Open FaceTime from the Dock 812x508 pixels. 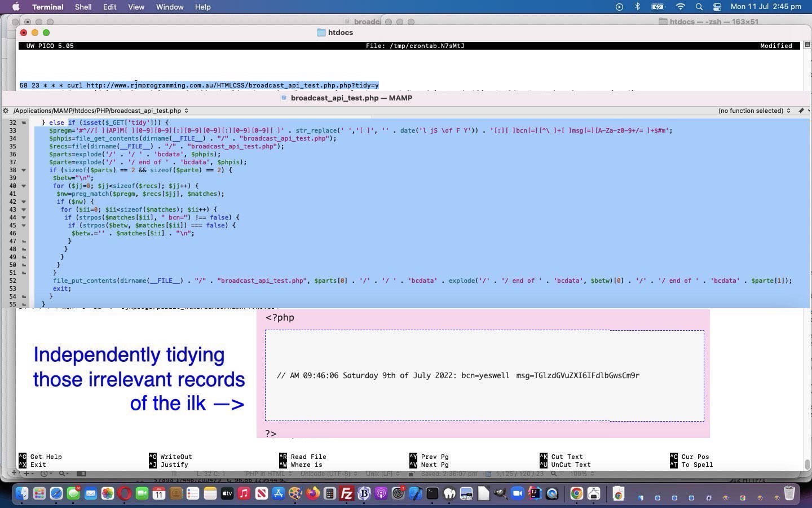point(142,493)
